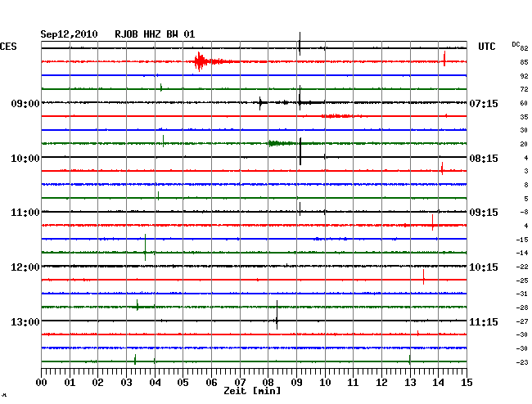Click the 10:15 UTC time label

tap(484, 267)
